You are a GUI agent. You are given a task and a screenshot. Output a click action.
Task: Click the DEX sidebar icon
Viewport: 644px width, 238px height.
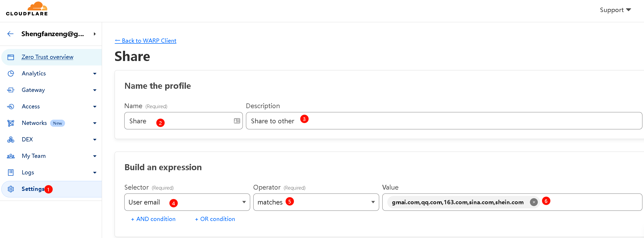click(11, 140)
